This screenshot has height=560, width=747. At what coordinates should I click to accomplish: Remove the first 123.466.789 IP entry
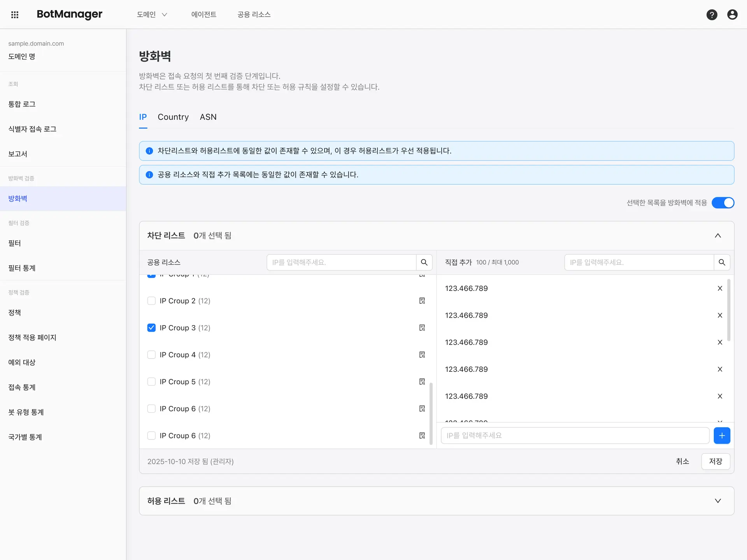point(720,289)
